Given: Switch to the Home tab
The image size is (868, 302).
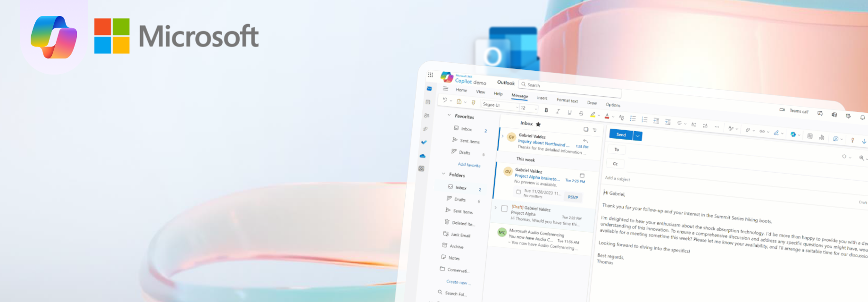Looking at the screenshot, I should [x=461, y=90].
